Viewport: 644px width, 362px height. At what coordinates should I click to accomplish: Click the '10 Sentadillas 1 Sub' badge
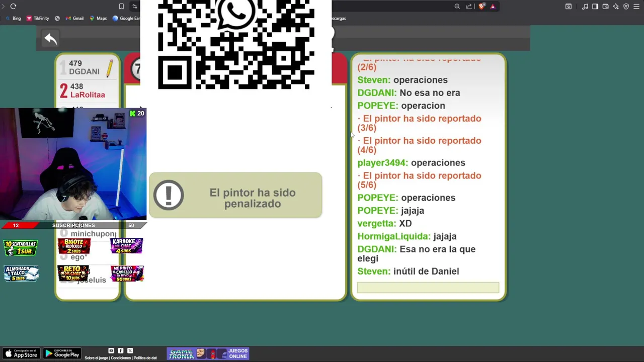21,248
